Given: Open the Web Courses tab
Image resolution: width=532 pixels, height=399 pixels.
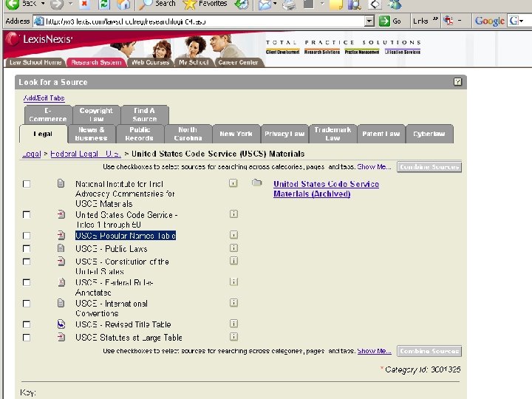Looking at the screenshot, I should (x=150, y=62).
